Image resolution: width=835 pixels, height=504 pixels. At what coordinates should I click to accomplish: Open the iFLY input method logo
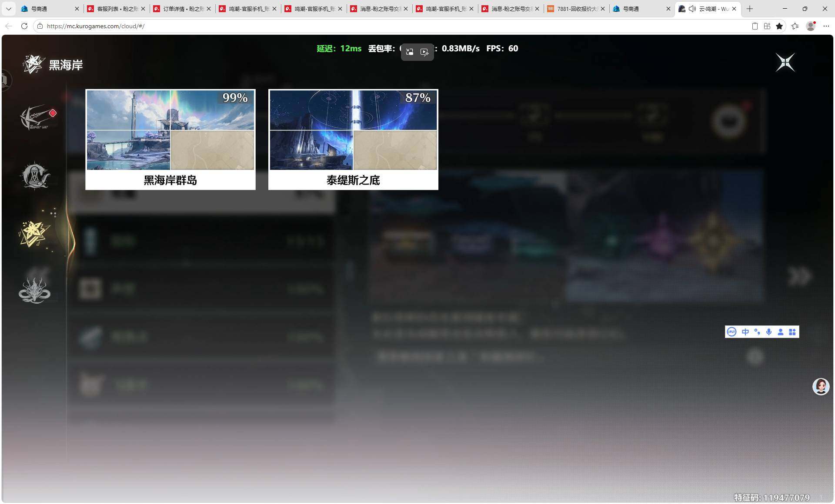(x=732, y=332)
